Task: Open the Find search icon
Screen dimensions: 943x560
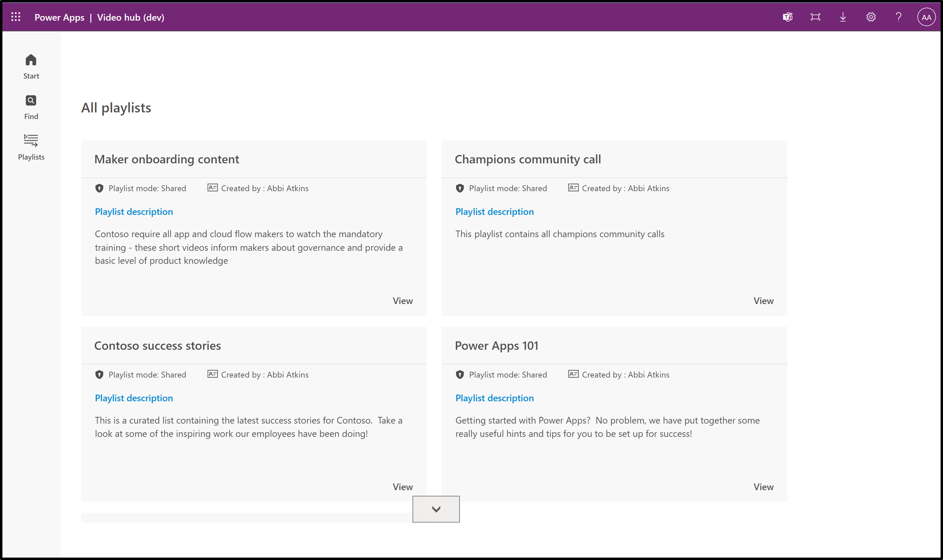Action: [x=31, y=101]
